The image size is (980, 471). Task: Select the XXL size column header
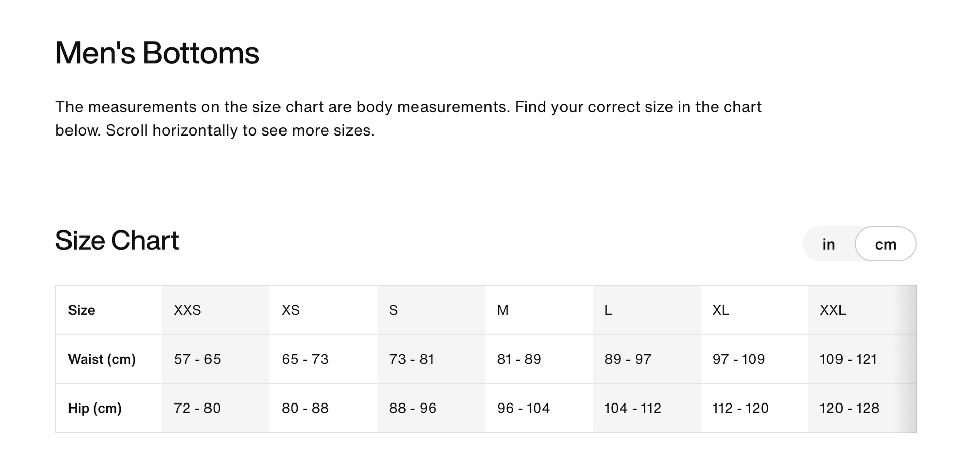(833, 310)
